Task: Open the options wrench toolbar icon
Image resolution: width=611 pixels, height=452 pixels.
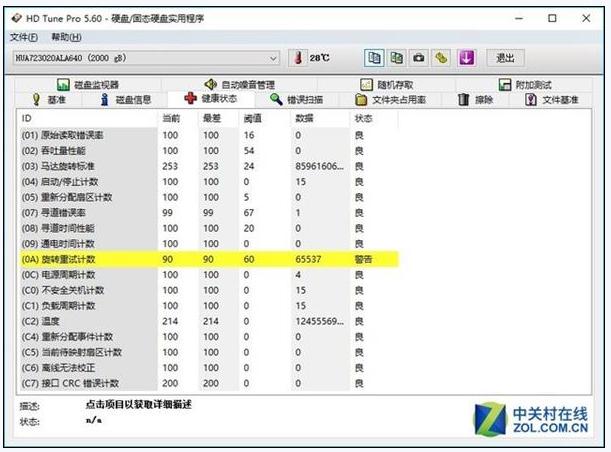Action: click(441, 58)
